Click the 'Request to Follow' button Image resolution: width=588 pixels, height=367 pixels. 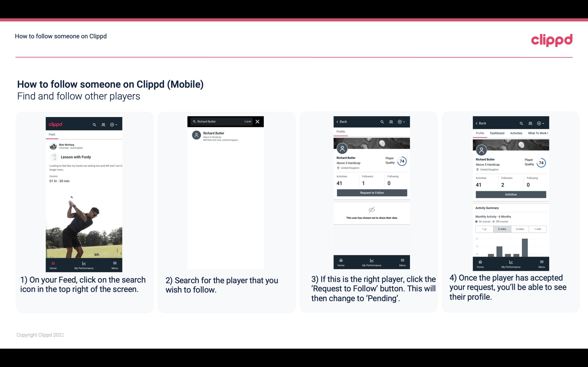[x=372, y=192]
